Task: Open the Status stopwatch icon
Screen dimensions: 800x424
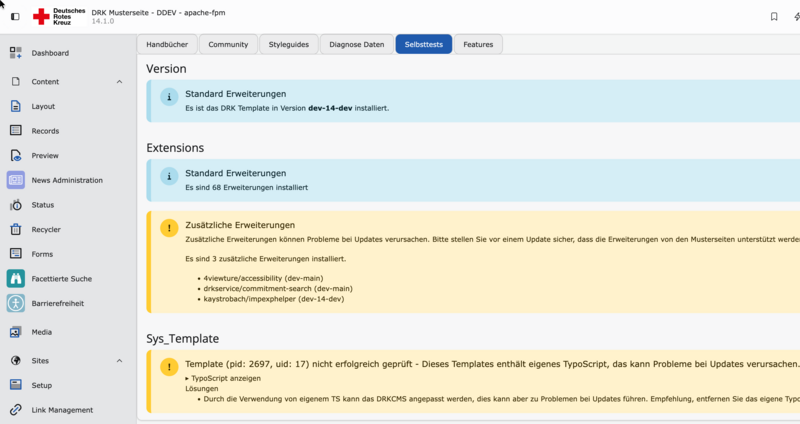Action: coord(15,205)
